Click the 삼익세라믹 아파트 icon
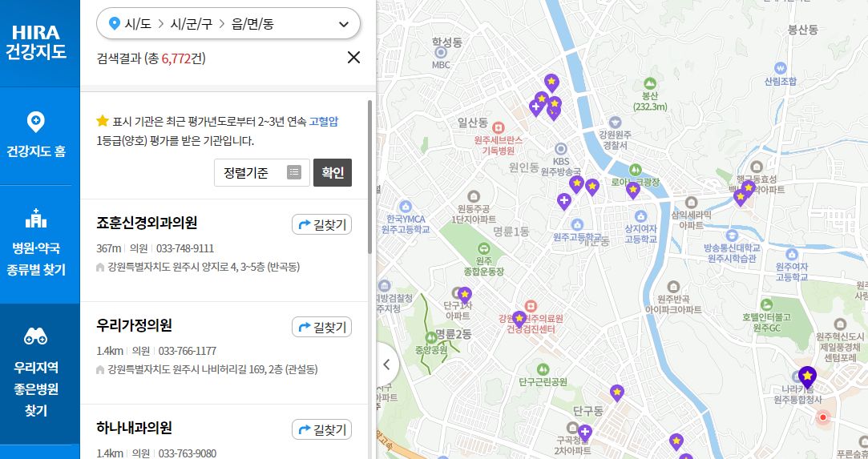Screen dimensions: 868x459 click(691, 203)
